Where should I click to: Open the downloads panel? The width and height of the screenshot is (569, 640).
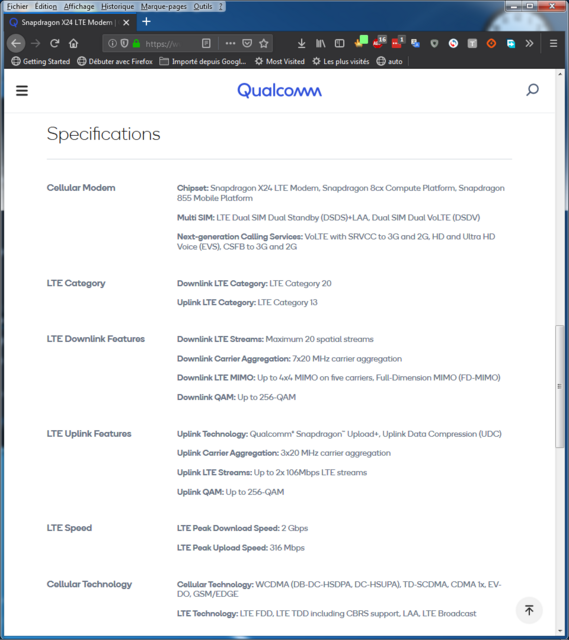(301, 43)
